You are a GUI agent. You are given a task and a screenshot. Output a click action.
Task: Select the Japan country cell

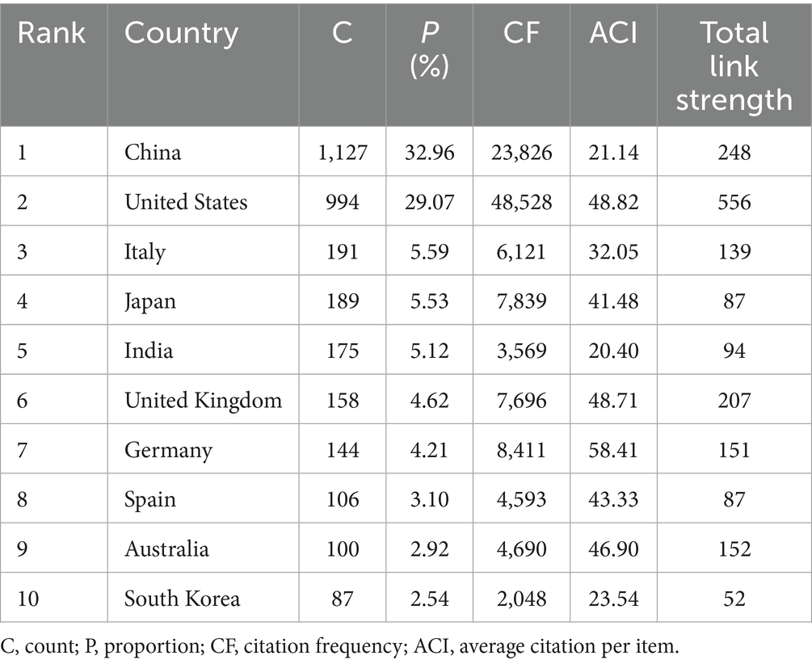150,301
